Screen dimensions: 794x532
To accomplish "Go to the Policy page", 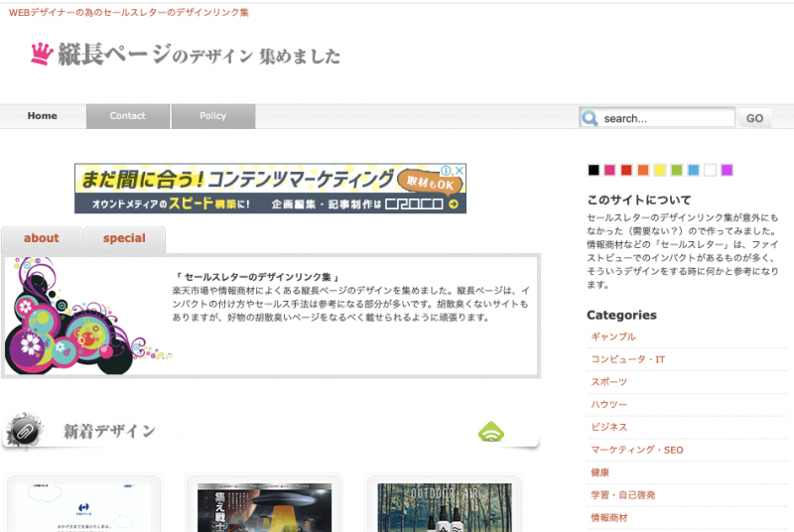I will click(213, 116).
